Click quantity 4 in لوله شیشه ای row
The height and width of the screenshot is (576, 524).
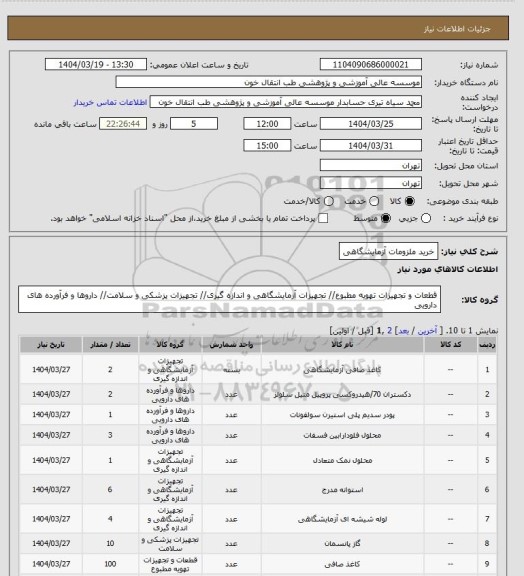pyautogui.click(x=110, y=519)
